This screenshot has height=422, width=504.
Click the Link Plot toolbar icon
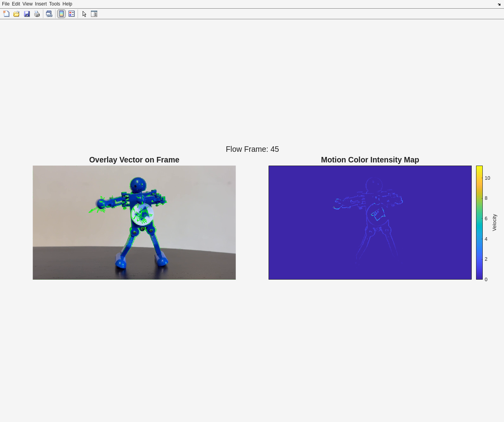(x=49, y=14)
